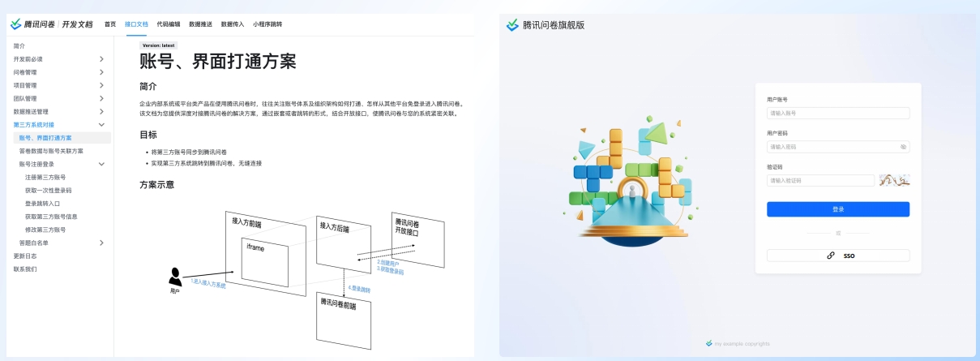The height and width of the screenshot is (361, 980).
Task: Click the Version: latest badge
Action: click(159, 45)
